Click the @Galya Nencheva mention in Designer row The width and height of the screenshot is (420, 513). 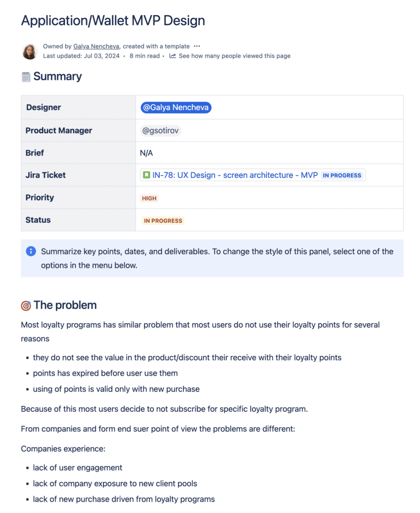(176, 108)
